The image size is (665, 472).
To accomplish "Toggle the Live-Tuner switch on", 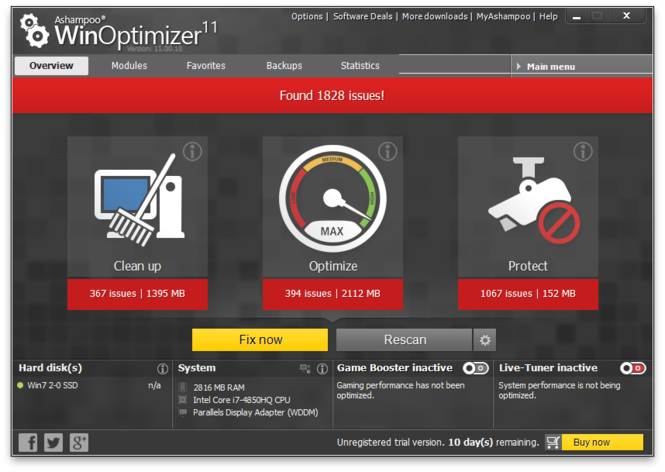I will pos(633,368).
